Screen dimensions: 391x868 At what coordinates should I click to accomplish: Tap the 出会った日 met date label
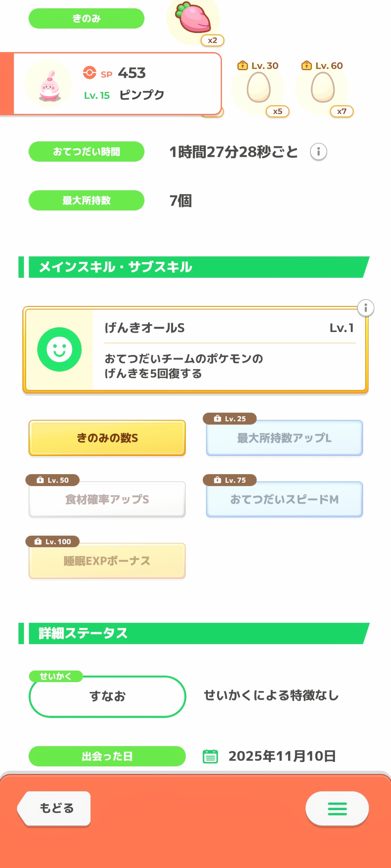107,756
